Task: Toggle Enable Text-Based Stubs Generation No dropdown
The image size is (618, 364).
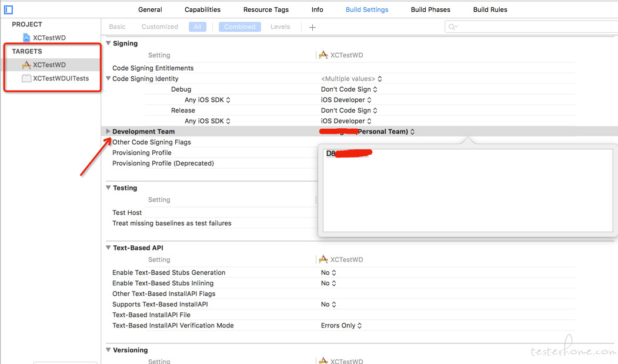Action: click(x=328, y=273)
